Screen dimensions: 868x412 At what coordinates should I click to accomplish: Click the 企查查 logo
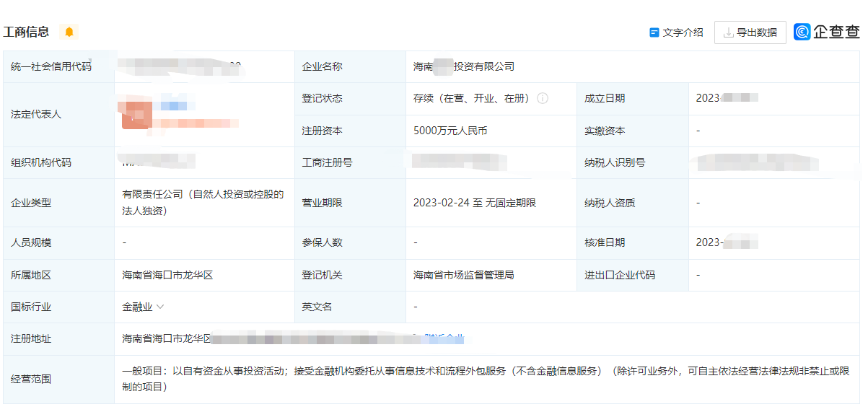coord(827,32)
